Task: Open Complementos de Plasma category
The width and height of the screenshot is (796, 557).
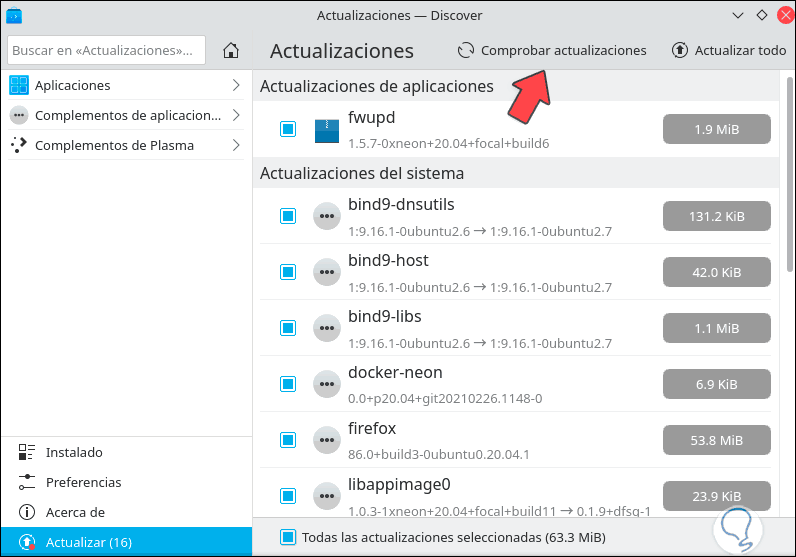Action: coord(126,145)
